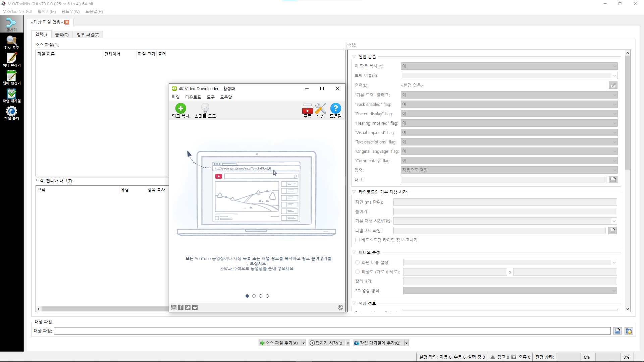Click the 링크 복사 (Paste Link) green plus icon
This screenshot has width=644, height=362.
coord(180,108)
